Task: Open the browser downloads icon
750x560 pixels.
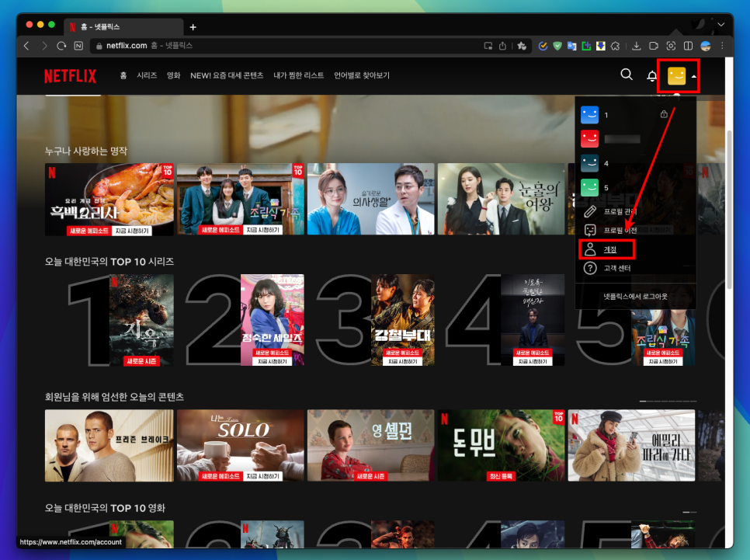Action: pos(636,46)
